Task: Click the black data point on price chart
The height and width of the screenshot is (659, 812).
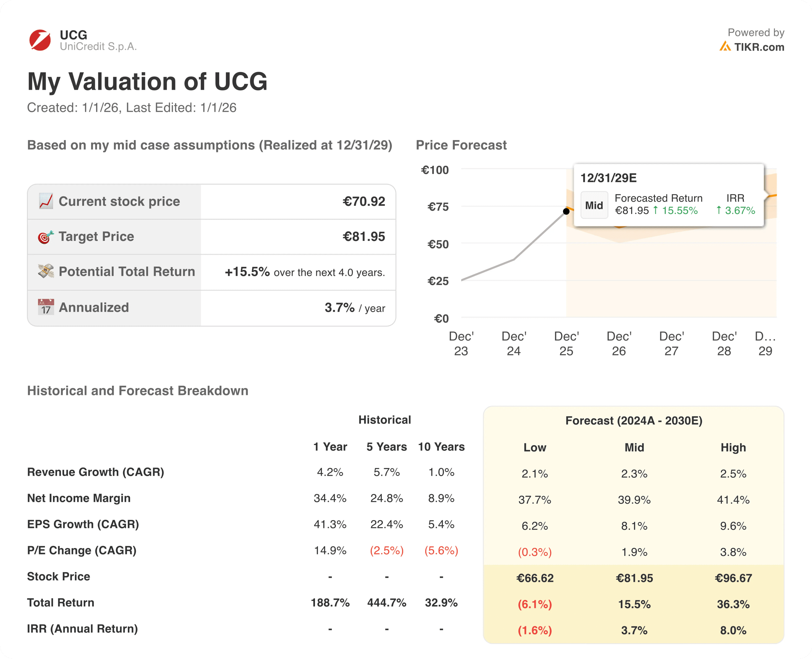Action: 566,211
